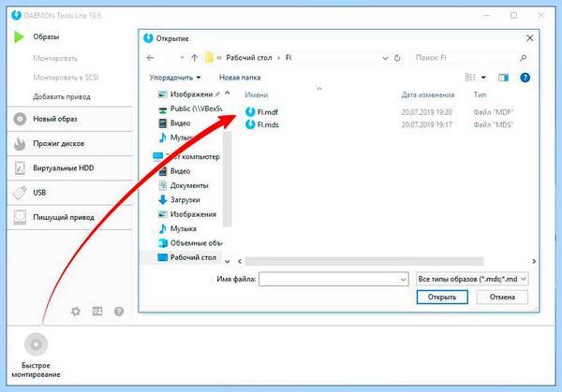Sort by the Имя column header
Screen dimensions: 562x392
coord(257,94)
